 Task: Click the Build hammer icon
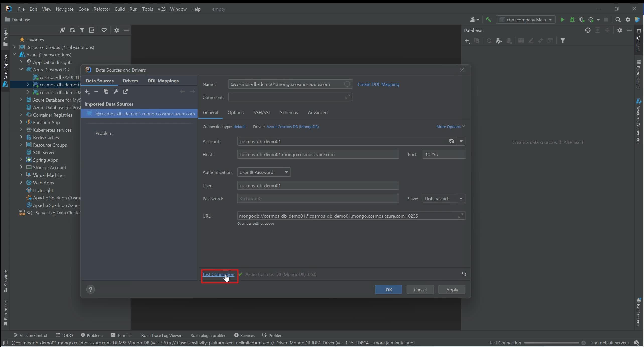tap(488, 20)
